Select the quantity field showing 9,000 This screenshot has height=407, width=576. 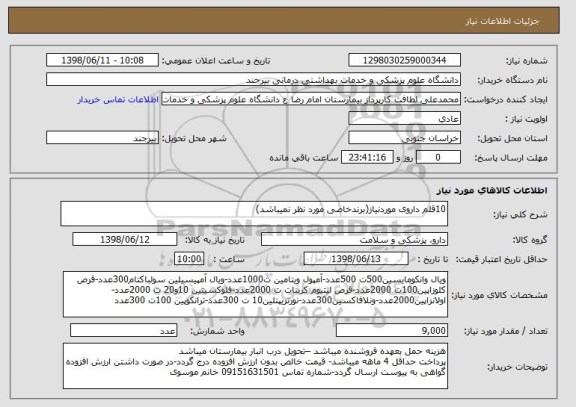point(392,331)
